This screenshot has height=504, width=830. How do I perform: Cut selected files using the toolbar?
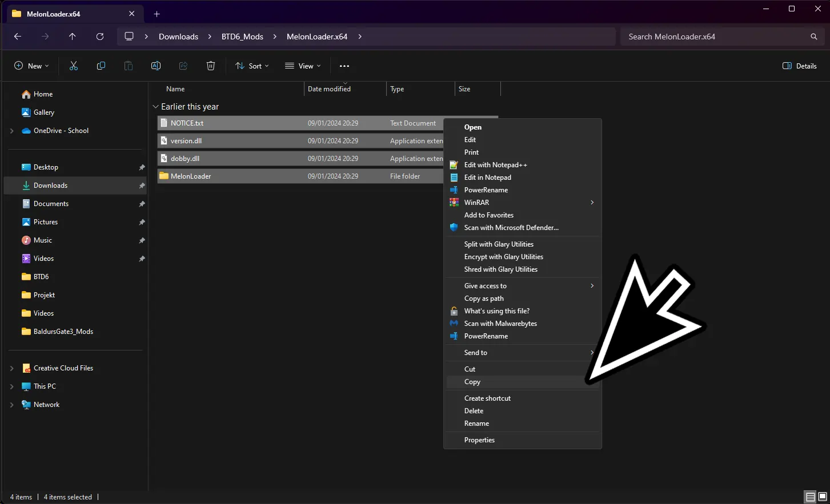(73, 66)
